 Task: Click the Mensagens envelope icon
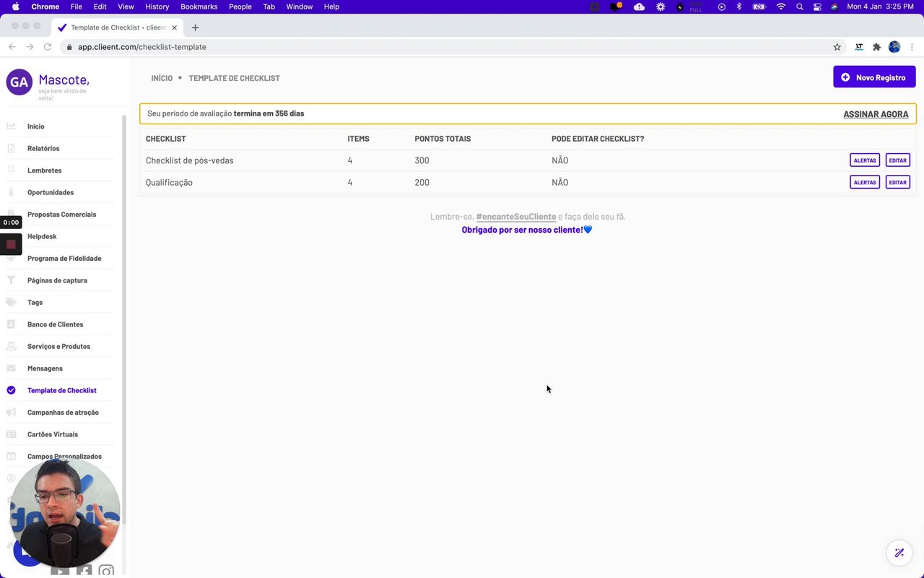pyautogui.click(x=11, y=368)
